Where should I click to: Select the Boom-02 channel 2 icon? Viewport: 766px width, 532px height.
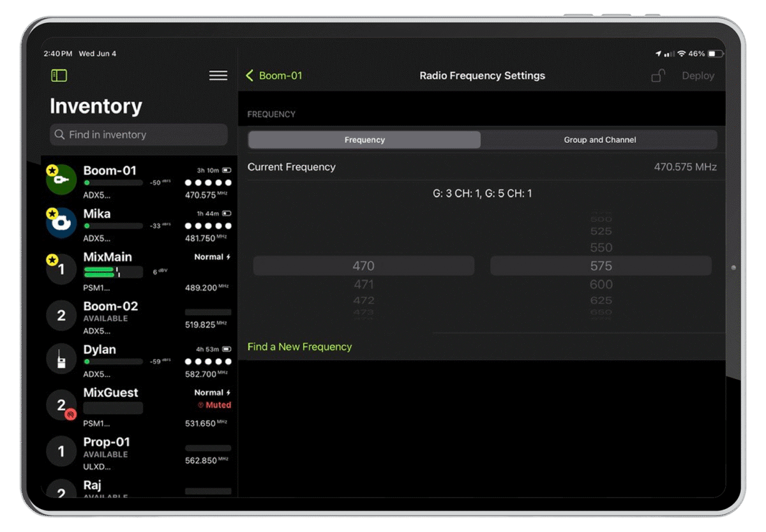pos(62,316)
